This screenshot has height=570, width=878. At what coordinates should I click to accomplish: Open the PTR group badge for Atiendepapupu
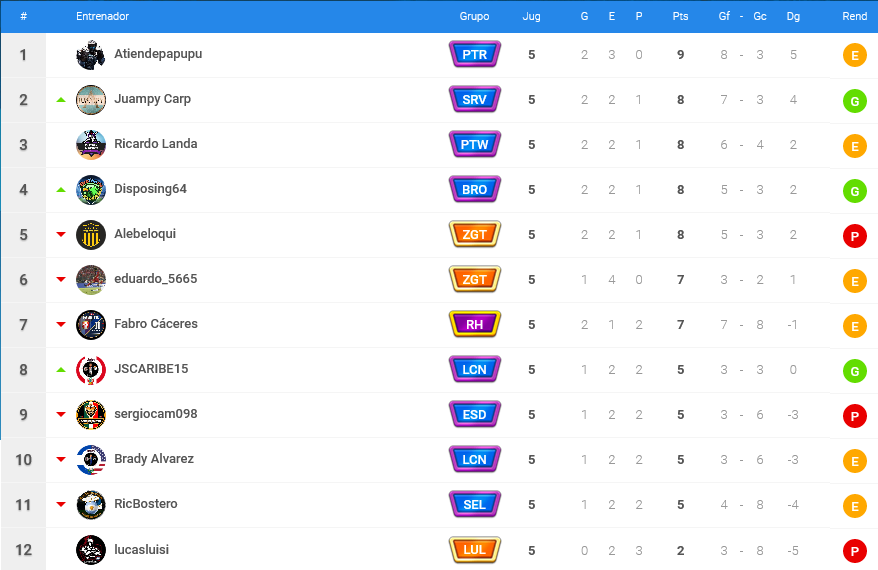(474, 54)
